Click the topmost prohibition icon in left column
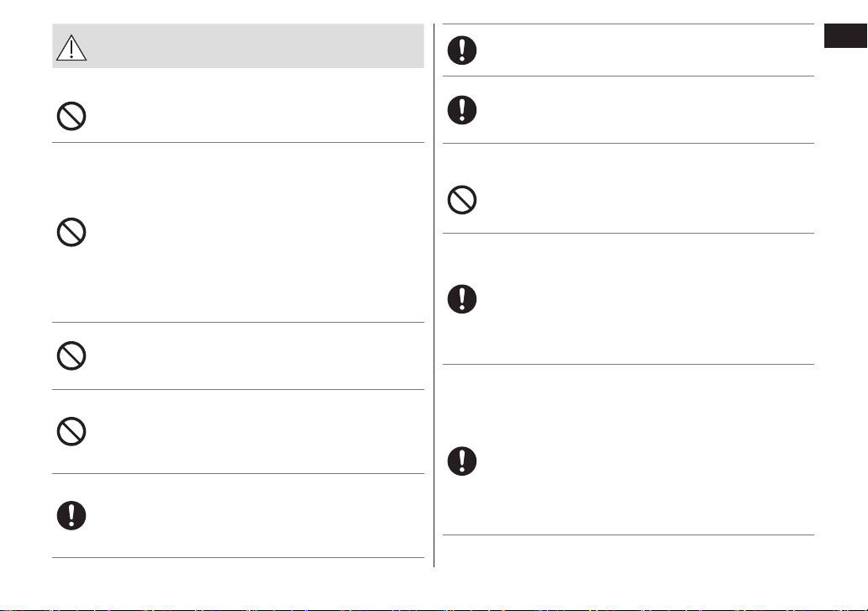 click(71, 116)
